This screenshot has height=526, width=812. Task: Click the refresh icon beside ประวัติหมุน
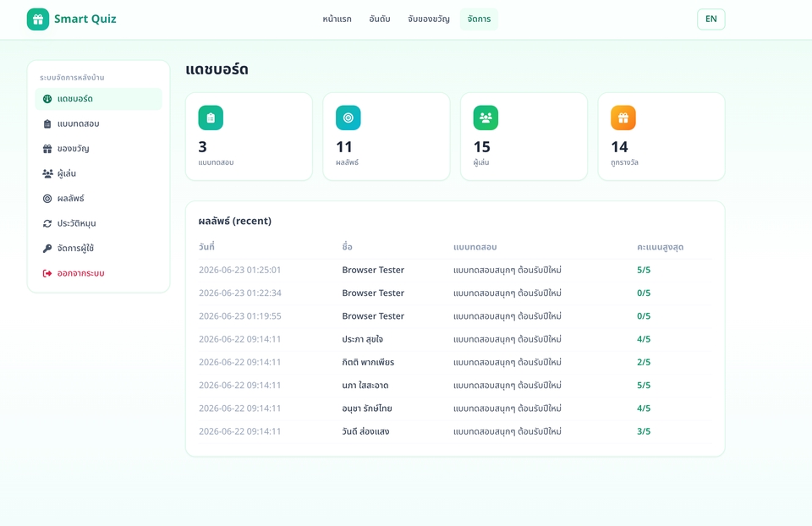coord(47,223)
